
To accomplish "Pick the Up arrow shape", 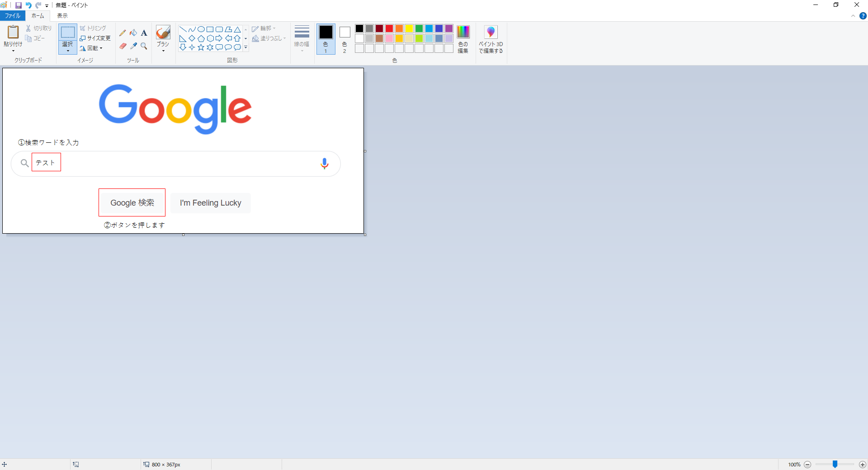I will [x=237, y=38].
